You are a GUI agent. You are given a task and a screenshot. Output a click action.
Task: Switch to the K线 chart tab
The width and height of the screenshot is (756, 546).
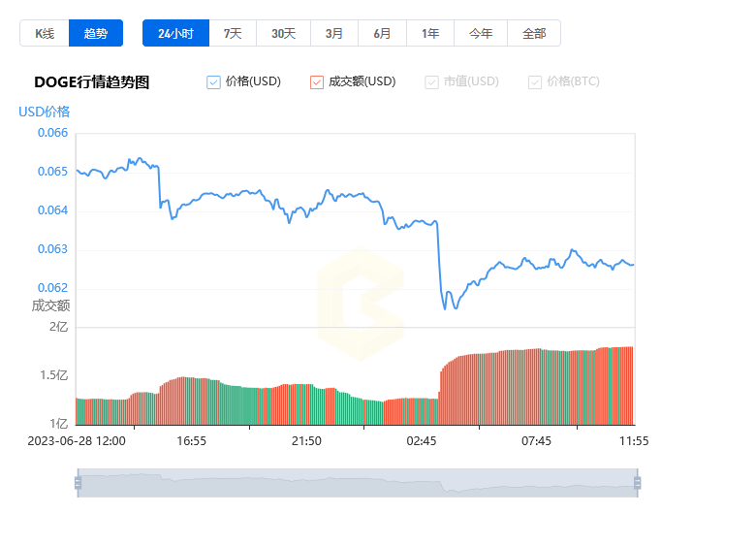45,33
